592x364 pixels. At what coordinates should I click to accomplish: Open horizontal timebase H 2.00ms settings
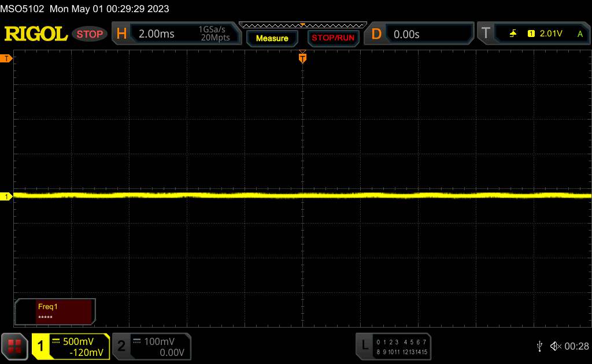pyautogui.click(x=176, y=34)
